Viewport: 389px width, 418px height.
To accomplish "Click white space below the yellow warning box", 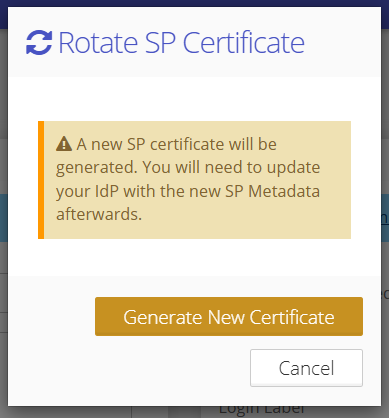I will click(194, 257).
